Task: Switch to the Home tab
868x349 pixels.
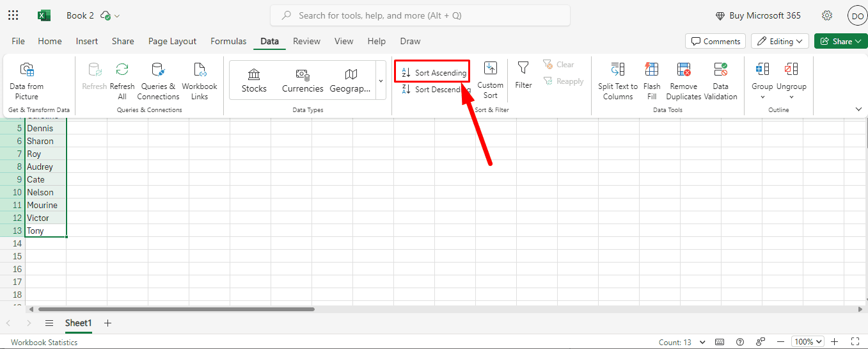Action: (50, 41)
